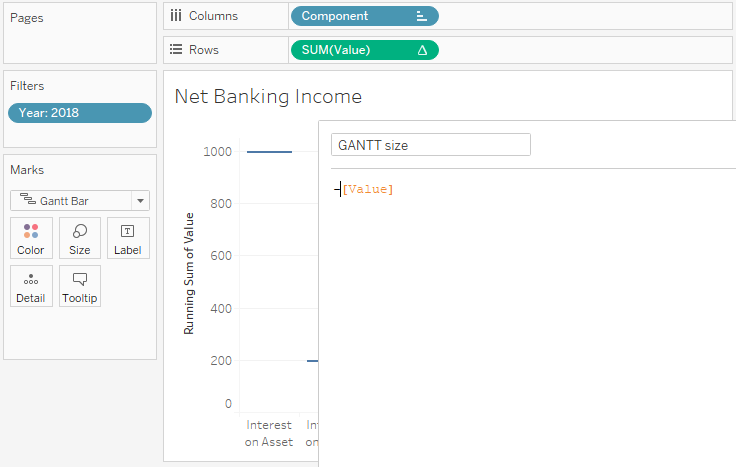
Task: Open the Detail marks card
Action: (31, 286)
